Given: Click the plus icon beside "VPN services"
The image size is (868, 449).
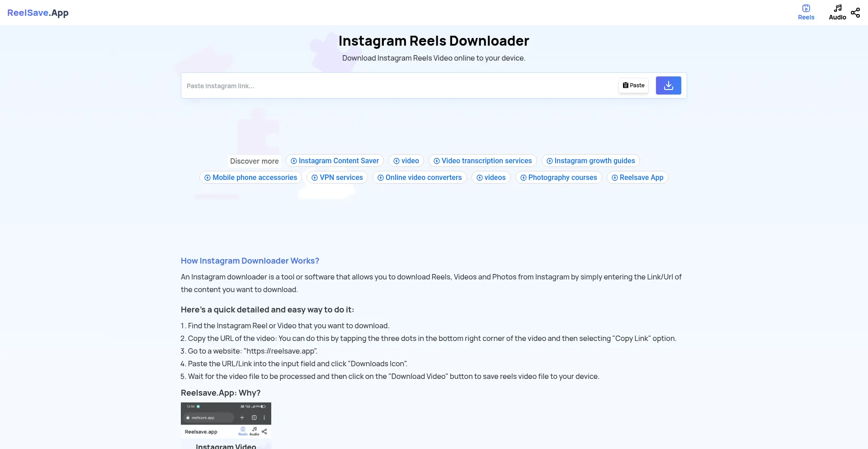Looking at the screenshot, I should [x=314, y=177].
